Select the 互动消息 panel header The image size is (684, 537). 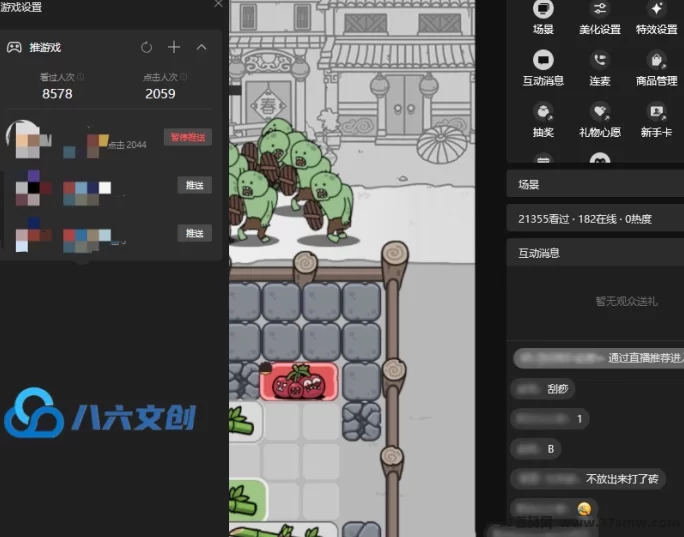[594, 253]
